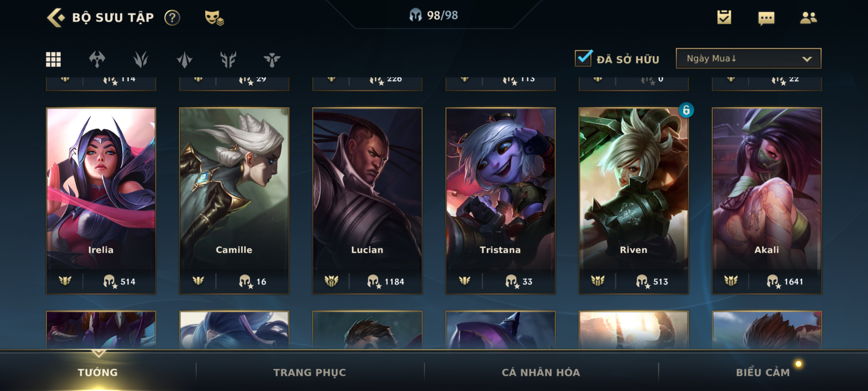
Task: Open the Biểu Cảm tab
Action: pyautogui.click(x=762, y=372)
